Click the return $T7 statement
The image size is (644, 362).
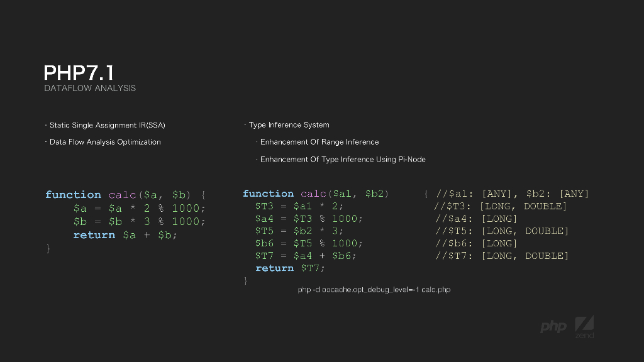pyautogui.click(x=290, y=268)
